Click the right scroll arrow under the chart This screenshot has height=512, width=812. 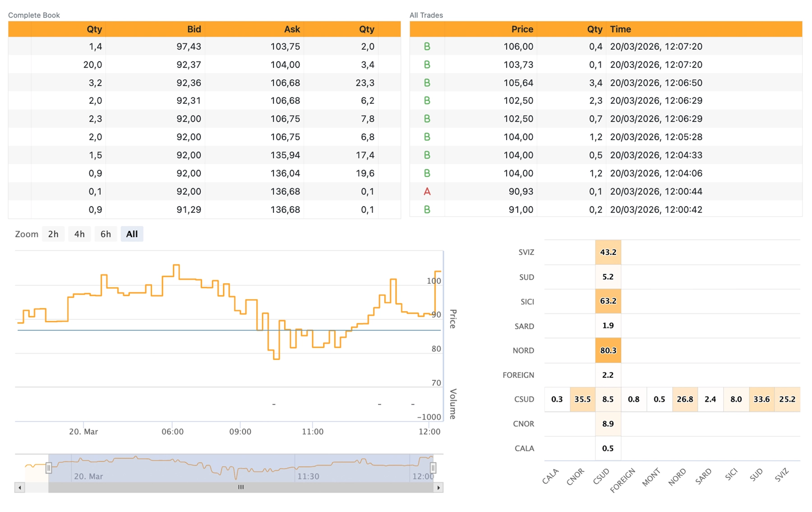pos(438,488)
